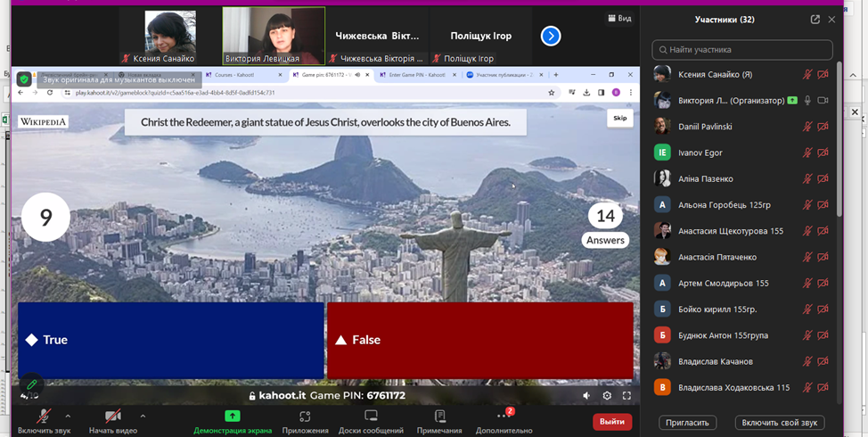Click the Пригласить invite button

point(687,423)
